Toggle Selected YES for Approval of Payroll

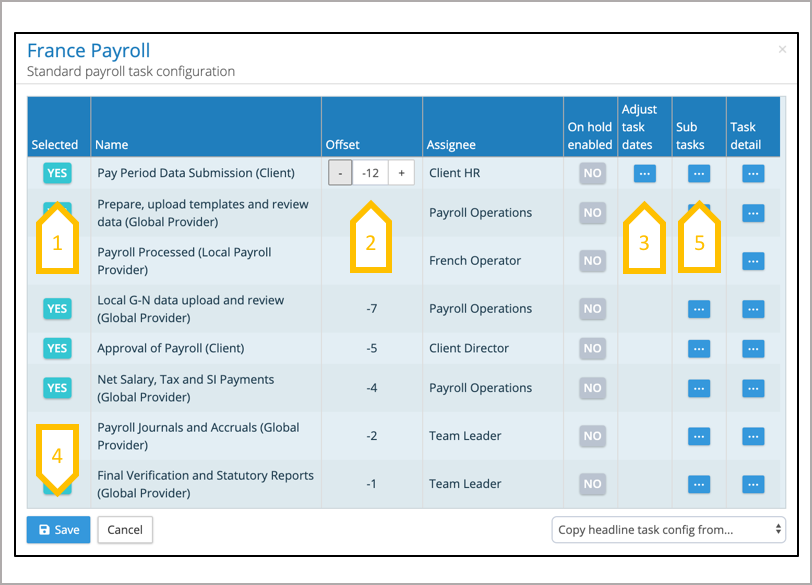click(x=57, y=349)
